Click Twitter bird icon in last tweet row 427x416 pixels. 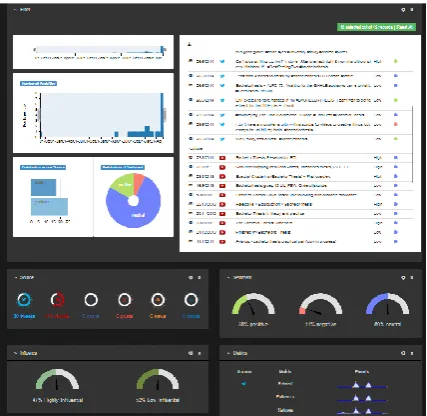(x=222, y=139)
